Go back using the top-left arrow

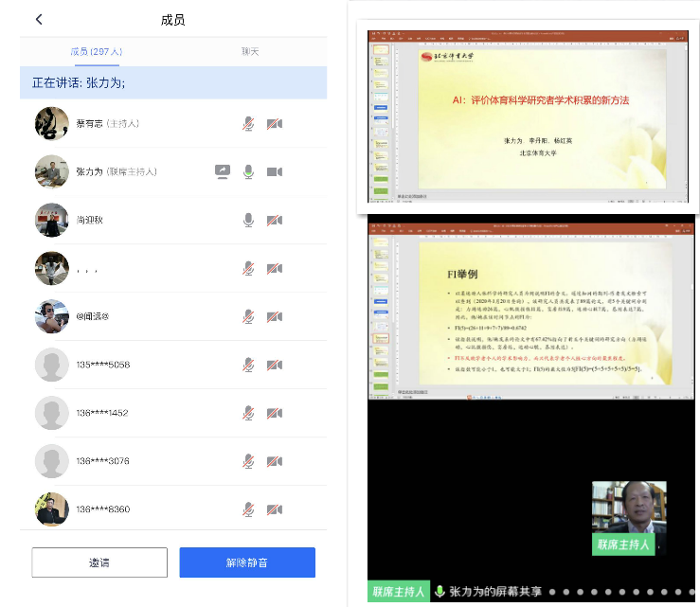pyautogui.click(x=39, y=20)
